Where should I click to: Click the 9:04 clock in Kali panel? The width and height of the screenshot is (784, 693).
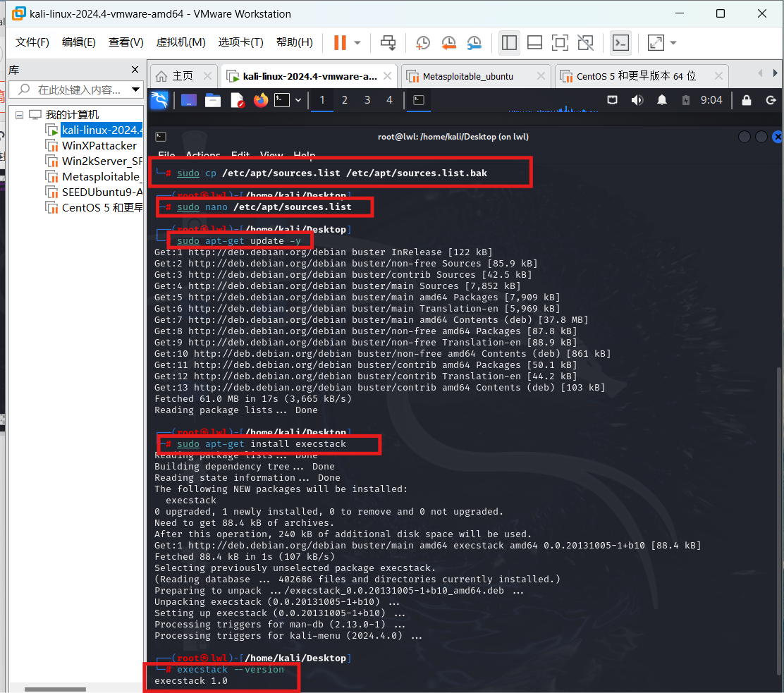[x=711, y=101]
